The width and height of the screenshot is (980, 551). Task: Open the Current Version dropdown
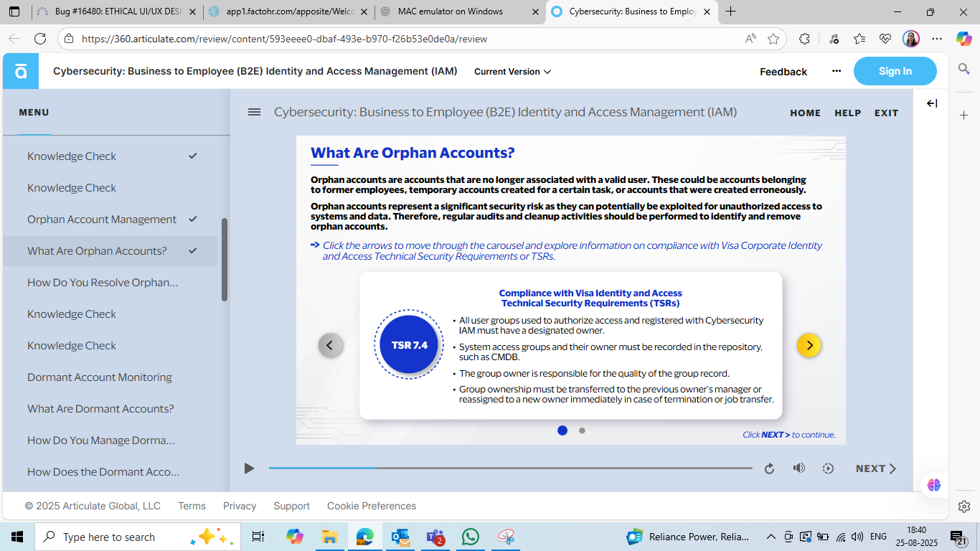click(512, 72)
